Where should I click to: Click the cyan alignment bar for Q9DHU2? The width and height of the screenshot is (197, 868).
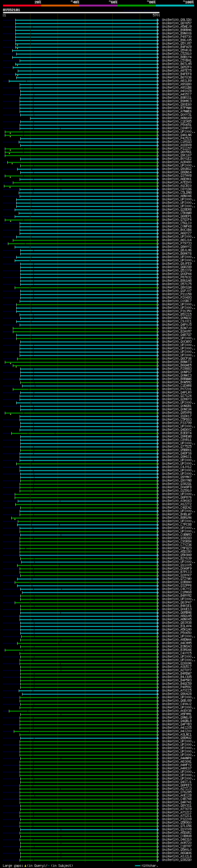(x=89, y=737)
